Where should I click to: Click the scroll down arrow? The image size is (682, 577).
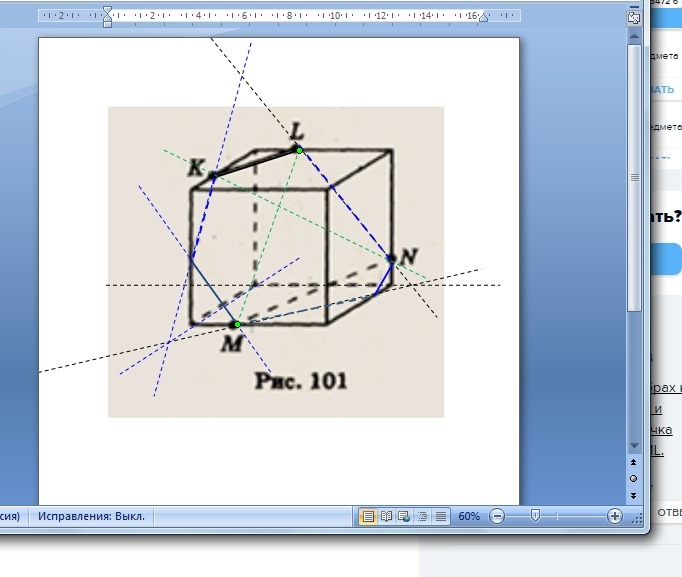coord(633,447)
